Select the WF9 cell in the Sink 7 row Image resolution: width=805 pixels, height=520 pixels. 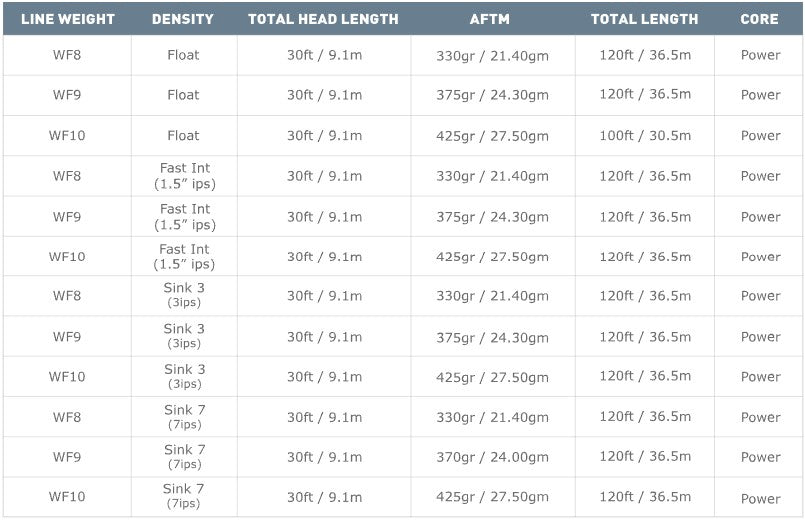pyautogui.click(x=67, y=457)
